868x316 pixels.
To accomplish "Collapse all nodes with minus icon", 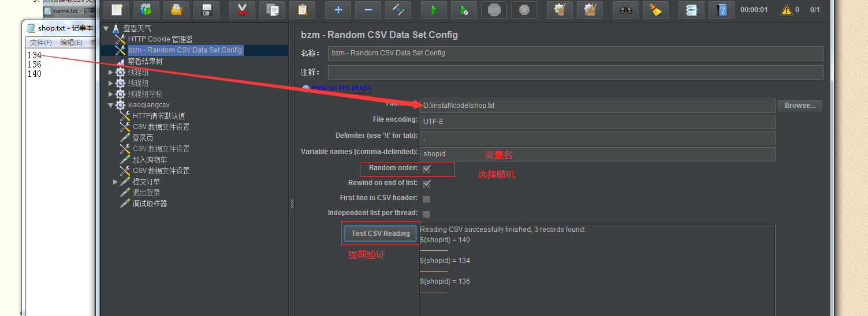I will point(368,10).
